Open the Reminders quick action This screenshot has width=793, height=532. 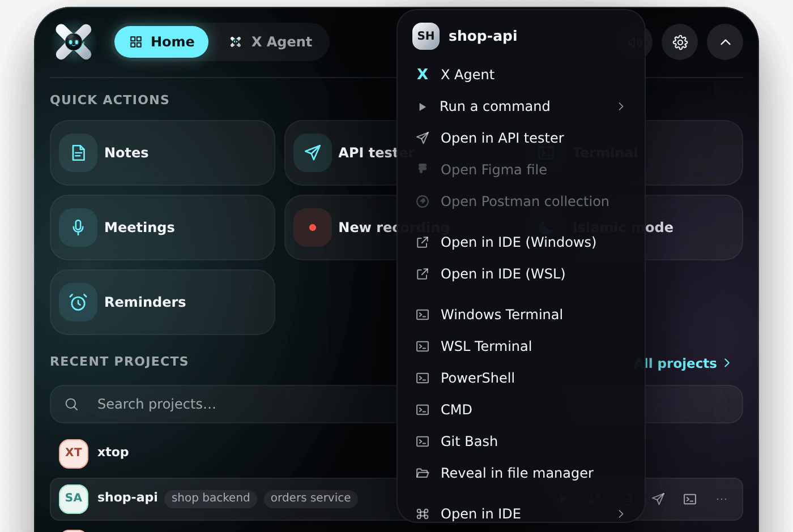163,302
